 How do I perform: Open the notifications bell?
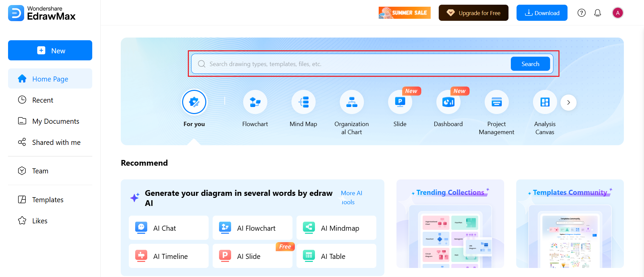point(598,13)
